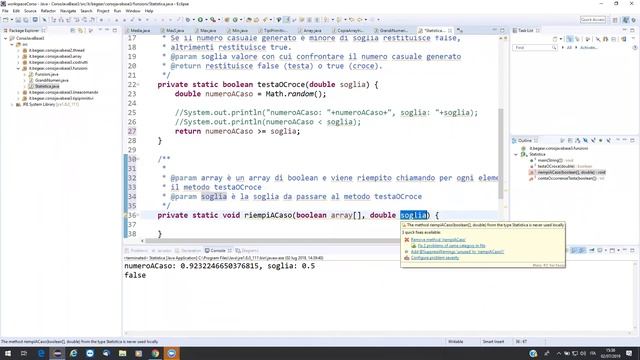Expand the corsojavabase2.thread package
The width and height of the screenshot is (640, 360).
(18, 51)
